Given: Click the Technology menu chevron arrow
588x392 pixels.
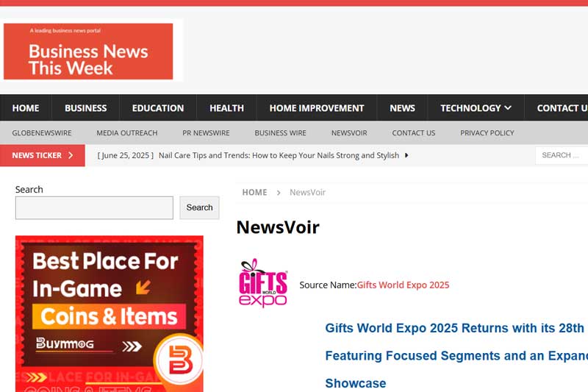Looking at the screenshot, I should (x=508, y=108).
